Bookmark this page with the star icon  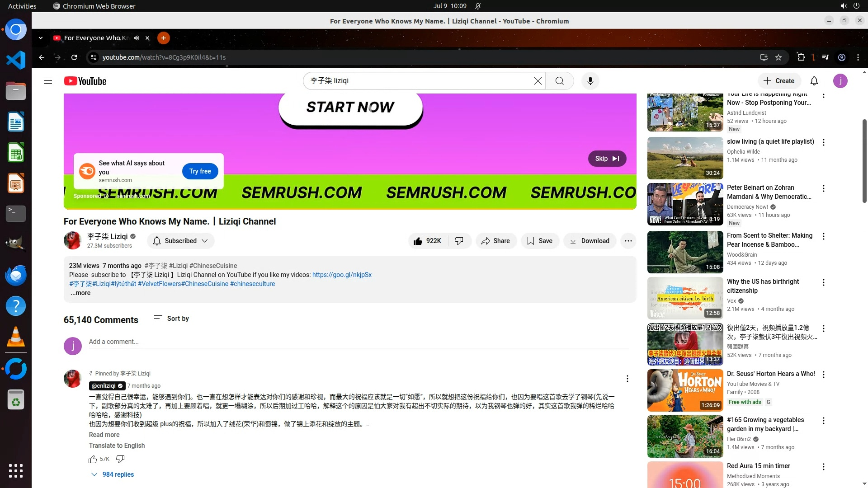(778, 57)
